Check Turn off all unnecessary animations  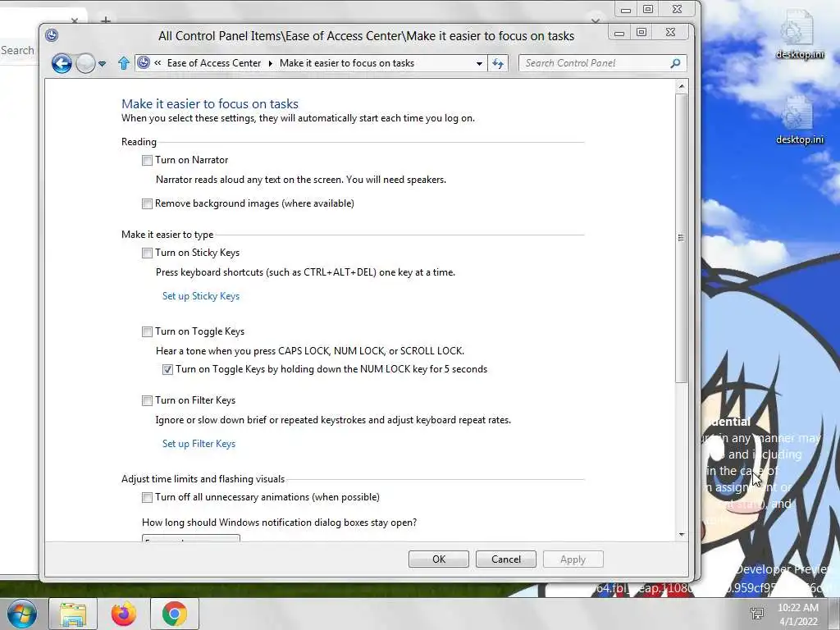[x=147, y=498]
